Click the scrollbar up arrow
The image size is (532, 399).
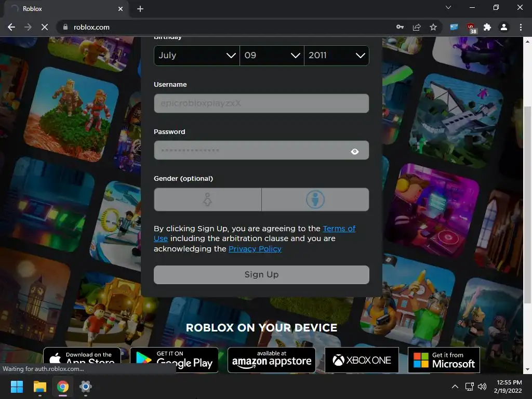tap(527, 42)
